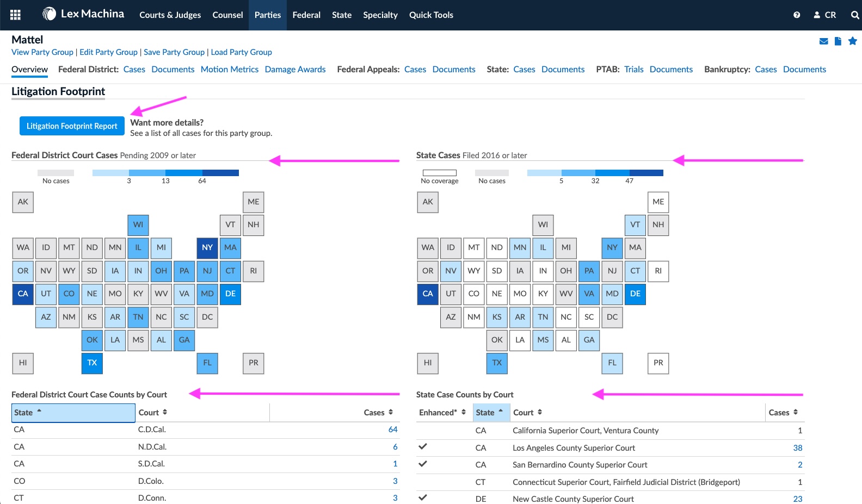Sort federal table by Cases column

point(378,413)
